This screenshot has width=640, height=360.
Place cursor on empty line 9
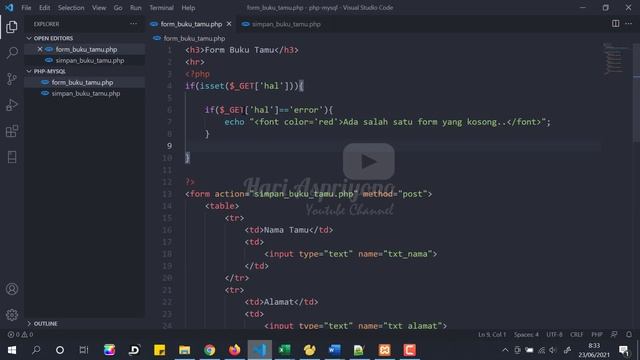(x=392, y=146)
